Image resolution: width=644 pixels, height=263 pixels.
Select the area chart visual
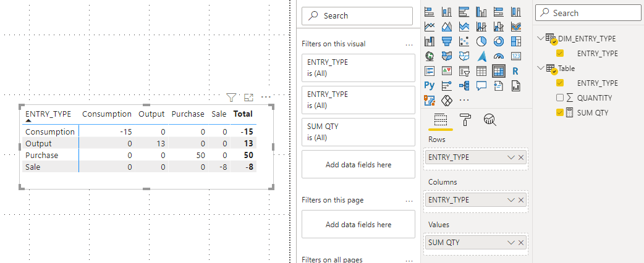pos(447,27)
